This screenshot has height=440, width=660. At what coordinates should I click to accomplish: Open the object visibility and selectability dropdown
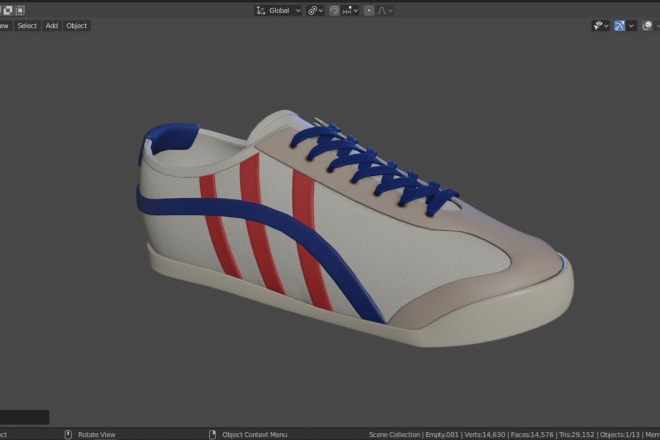click(x=601, y=26)
